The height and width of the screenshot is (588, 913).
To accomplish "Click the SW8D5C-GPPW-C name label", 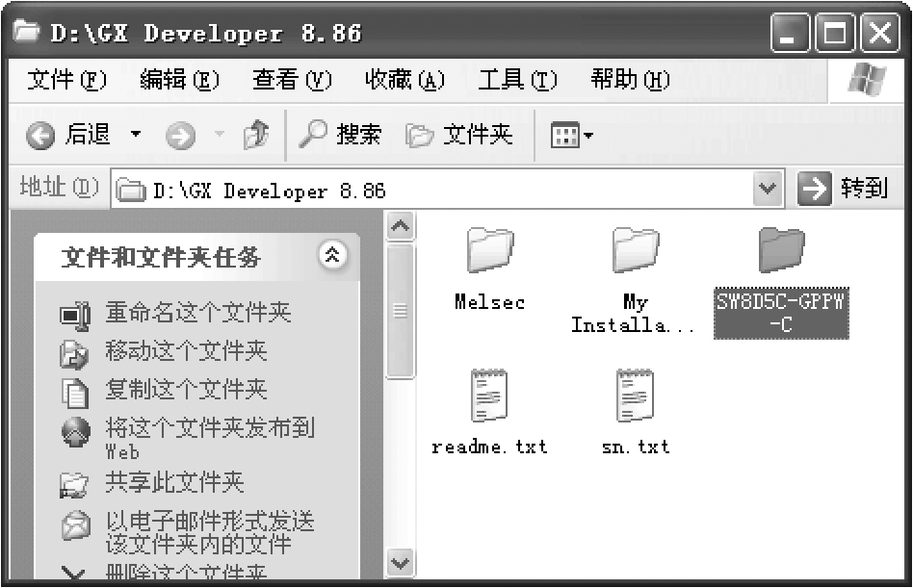I will [x=781, y=313].
